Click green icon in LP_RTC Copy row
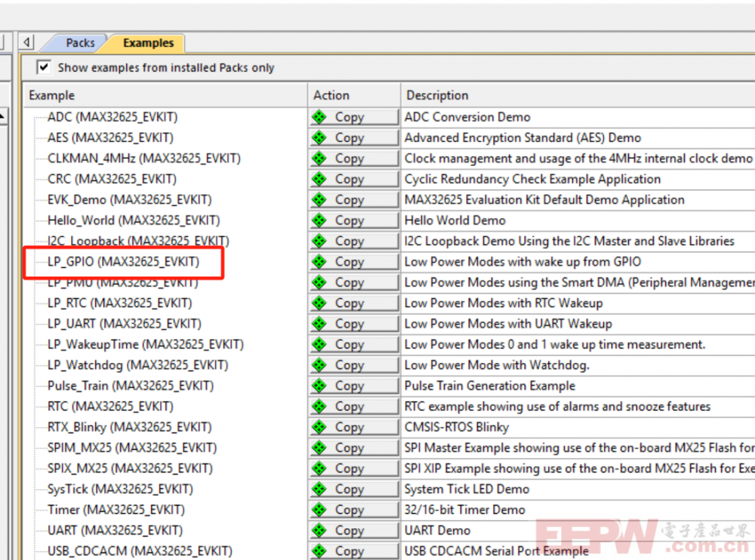 click(319, 303)
